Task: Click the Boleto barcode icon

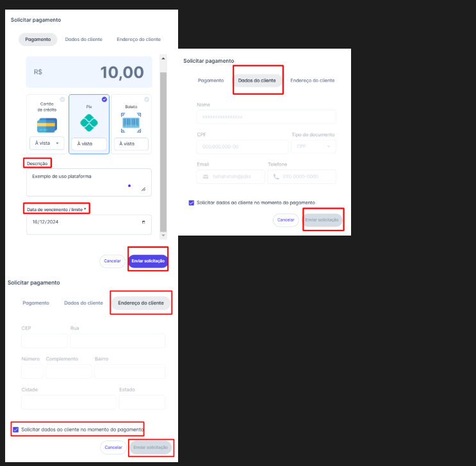Action: coord(131,123)
